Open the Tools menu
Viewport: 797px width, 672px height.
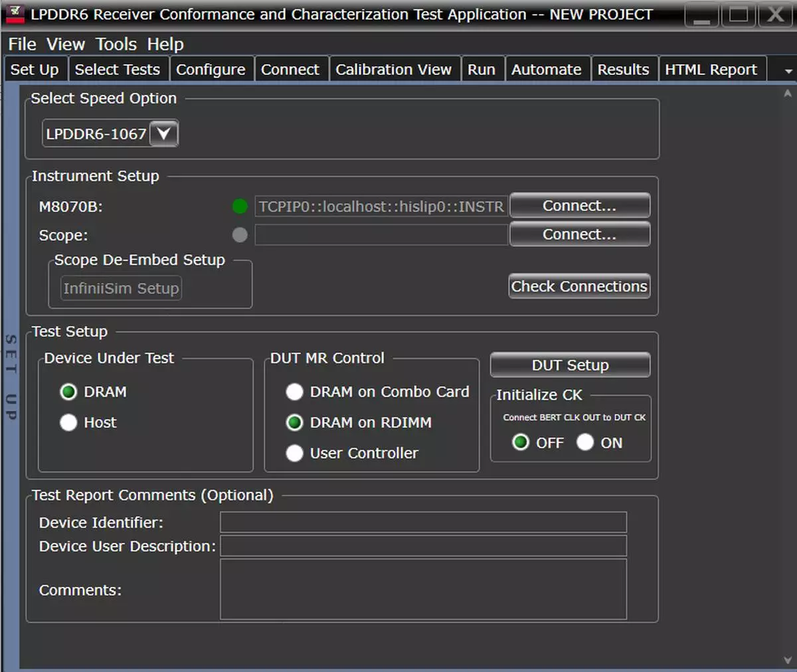tap(116, 44)
